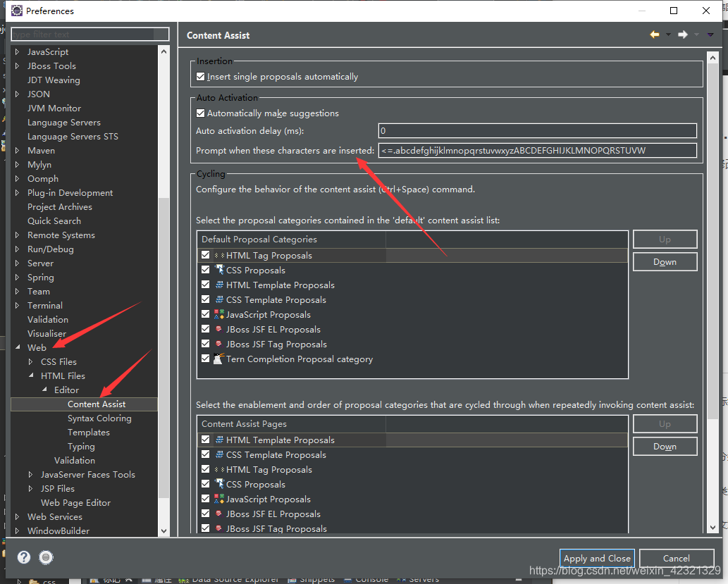728x584 pixels.
Task: Click the prompt characters input field
Action: [538, 151]
